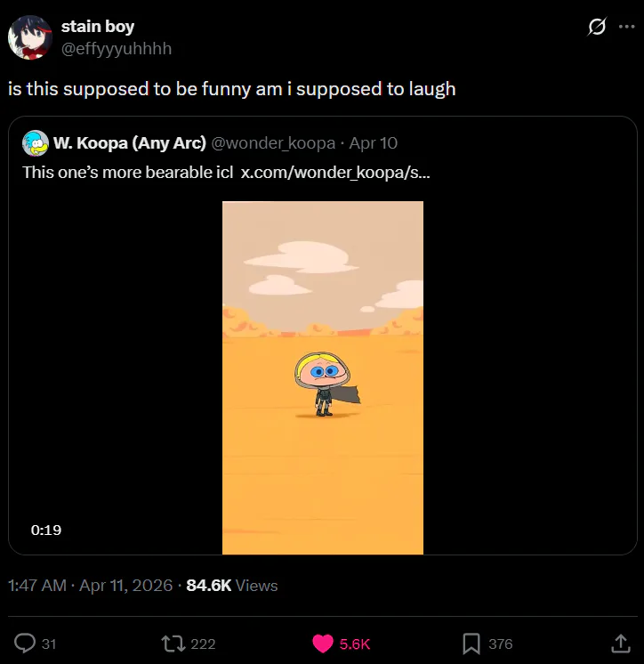Image resolution: width=644 pixels, height=664 pixels.
Task: Open the @wonder_koopa handle
Action: [273, 143]
